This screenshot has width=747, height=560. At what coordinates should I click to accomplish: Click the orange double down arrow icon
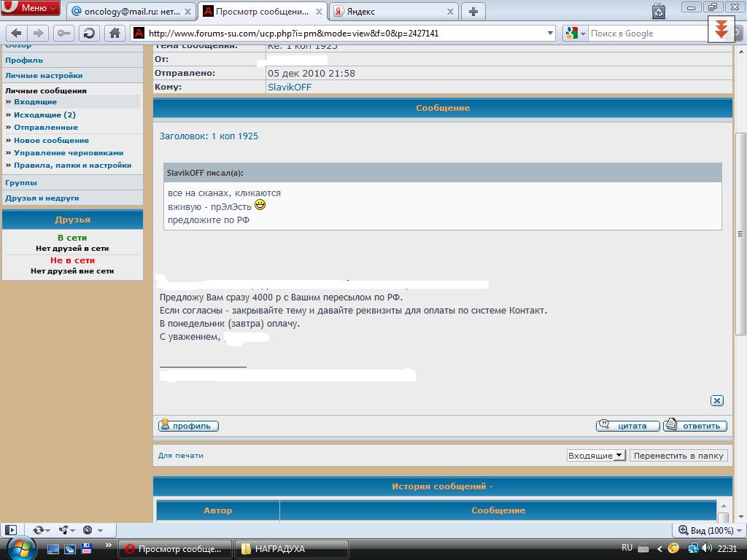click(721, 29)
